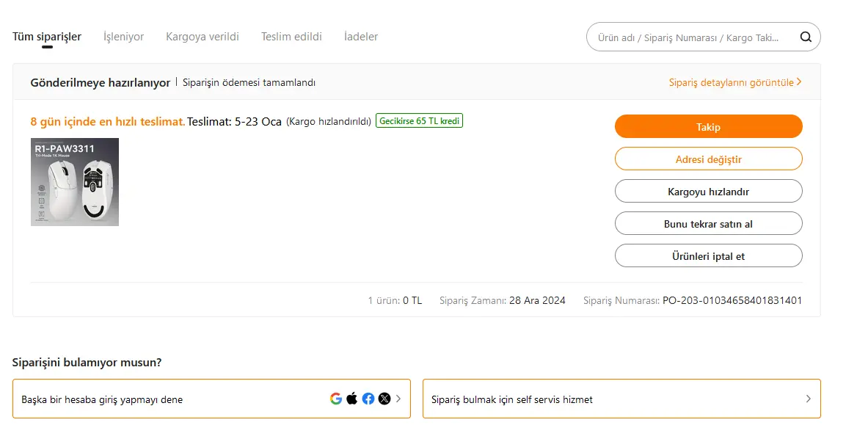Screen dimensions: 868x439
Task: Open chevron in self servis hizmet box
Action: point(809,399)
